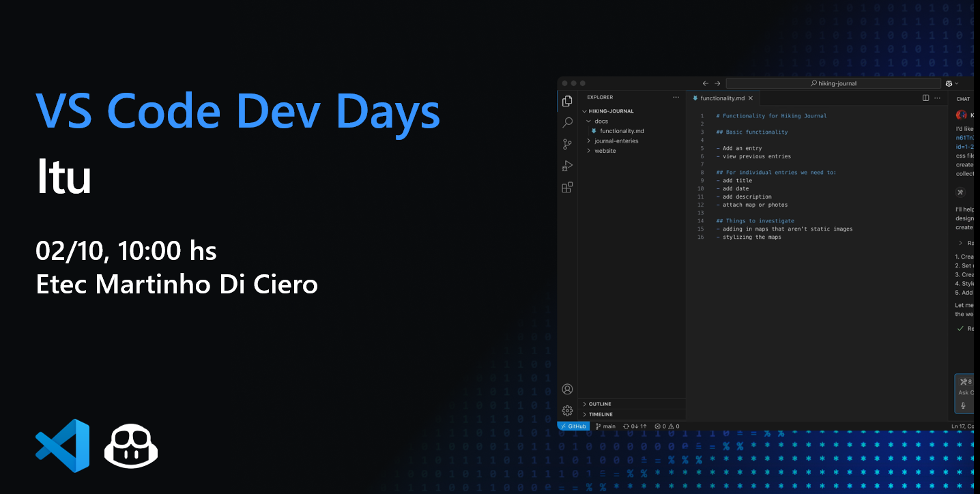Click the split editor icon
This screenshot has height=494, width=980.
925,98
